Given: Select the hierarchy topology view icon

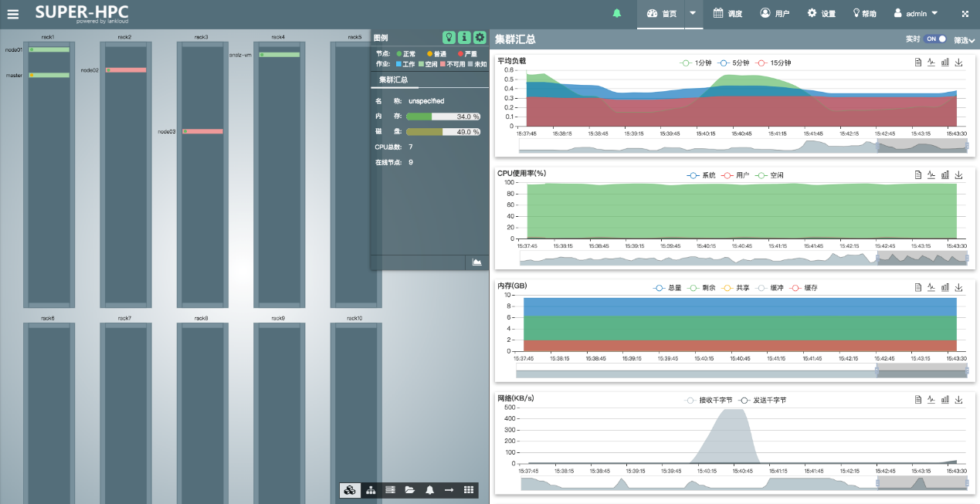Looking at the screenshot, I should coord(370,490).
